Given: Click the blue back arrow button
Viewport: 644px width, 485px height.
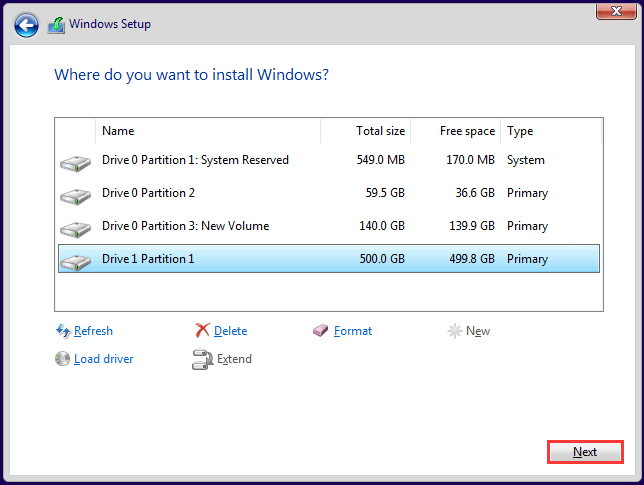Looking at the screenshot, I should click(x=26, y=25).
